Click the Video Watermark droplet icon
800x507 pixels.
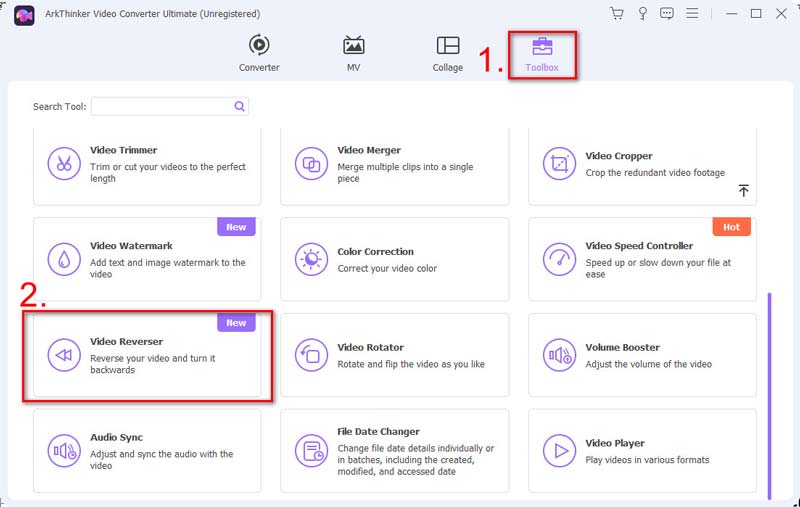(64, 259)
